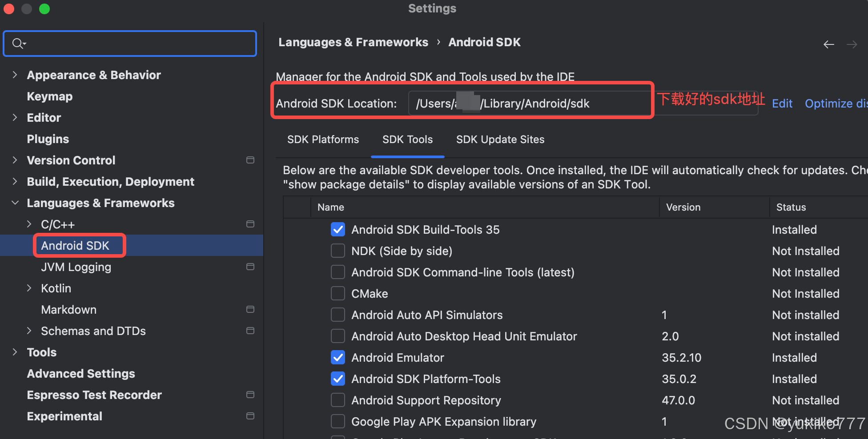Image resolution: width=868 pixels, height=439 pixels.
Task: Open Keymap settings
Action: (x=50, y=96)
